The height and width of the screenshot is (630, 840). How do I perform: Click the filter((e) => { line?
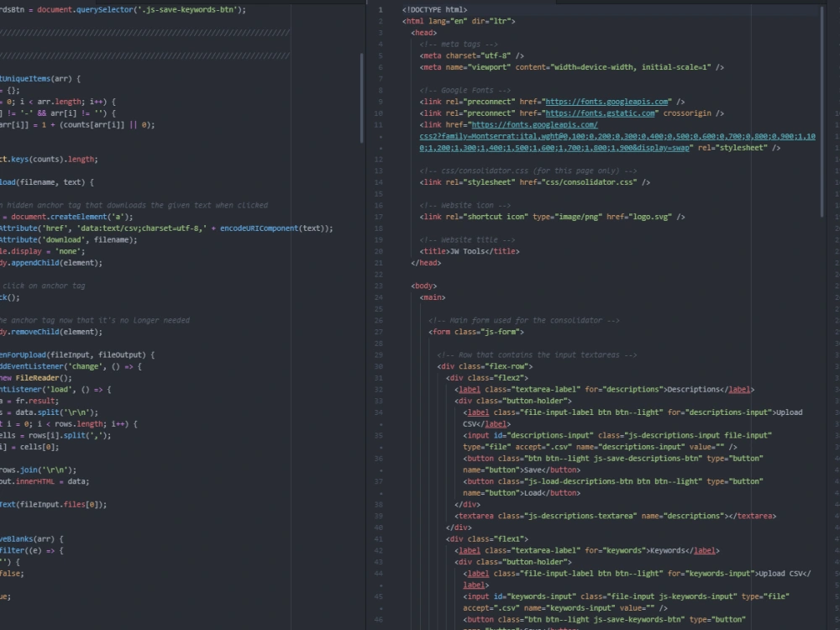[32, 550]
